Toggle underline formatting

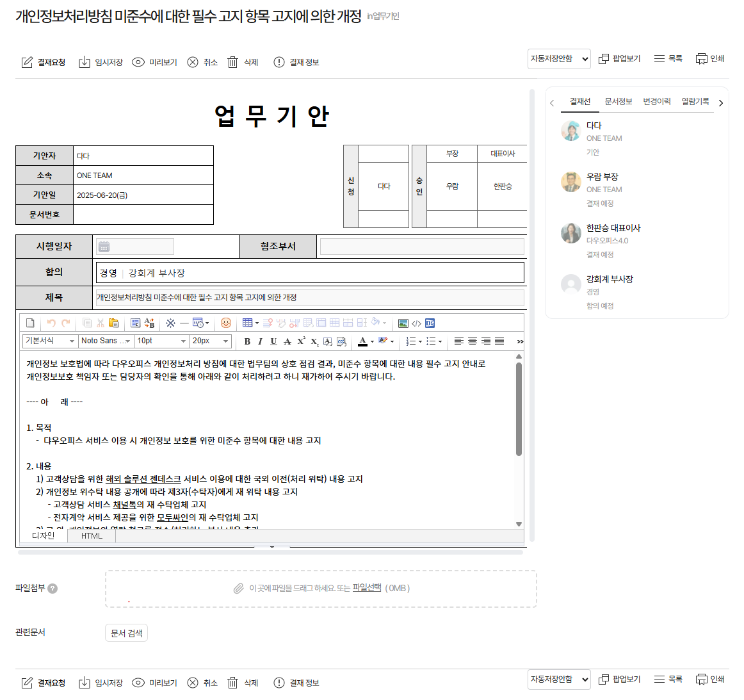pyautogui.click(x=273, y=341)
